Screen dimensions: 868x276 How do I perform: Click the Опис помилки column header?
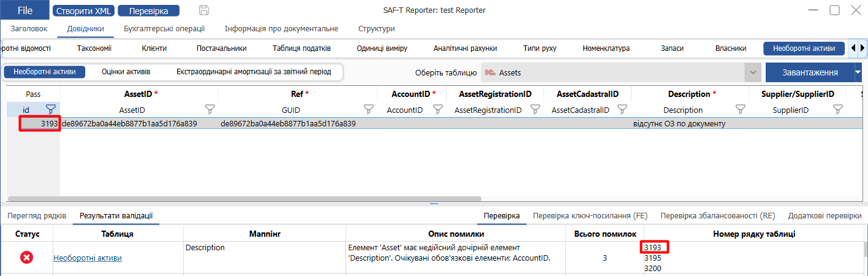pyautogui.click(x=456, y=234)
